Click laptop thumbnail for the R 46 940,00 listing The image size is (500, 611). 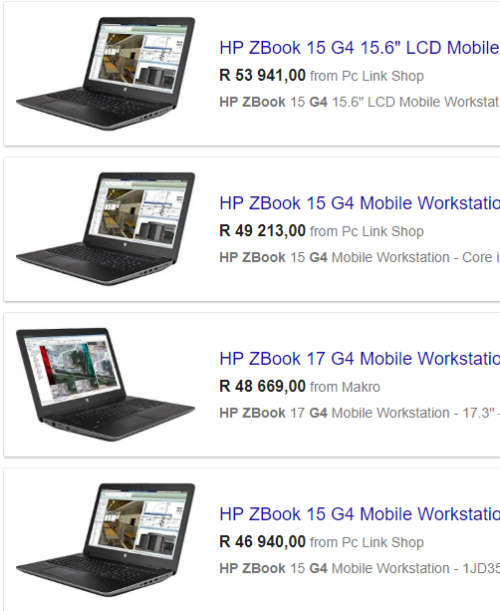[x=105, y=540]
